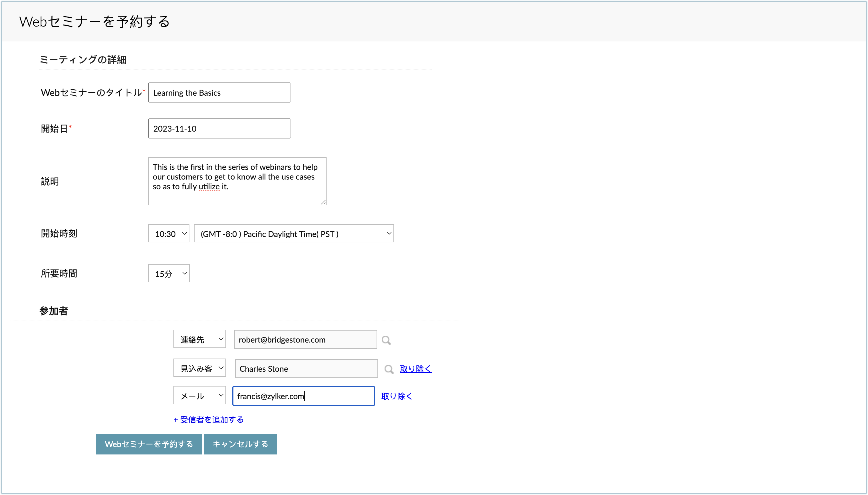Open the 見込み客 participant type dropdown
Viewport: 868px width, 495px height.
200,368
